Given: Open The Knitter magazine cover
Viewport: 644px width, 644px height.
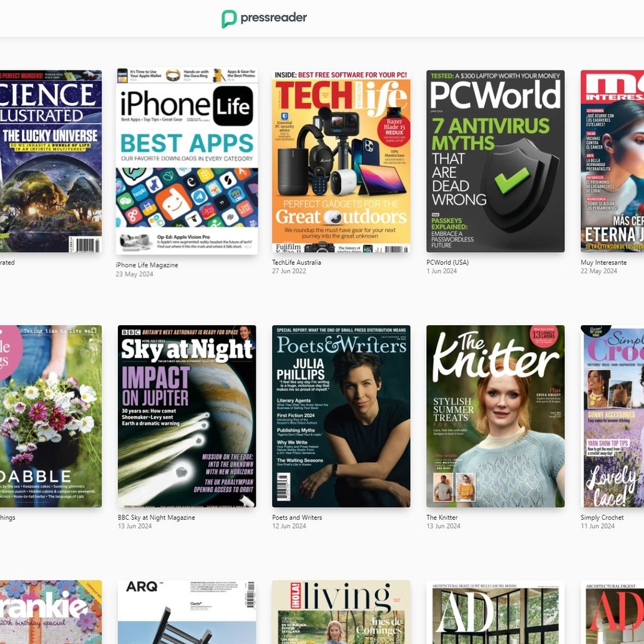Looking at the screenshot, I should [x=495, y=416].
